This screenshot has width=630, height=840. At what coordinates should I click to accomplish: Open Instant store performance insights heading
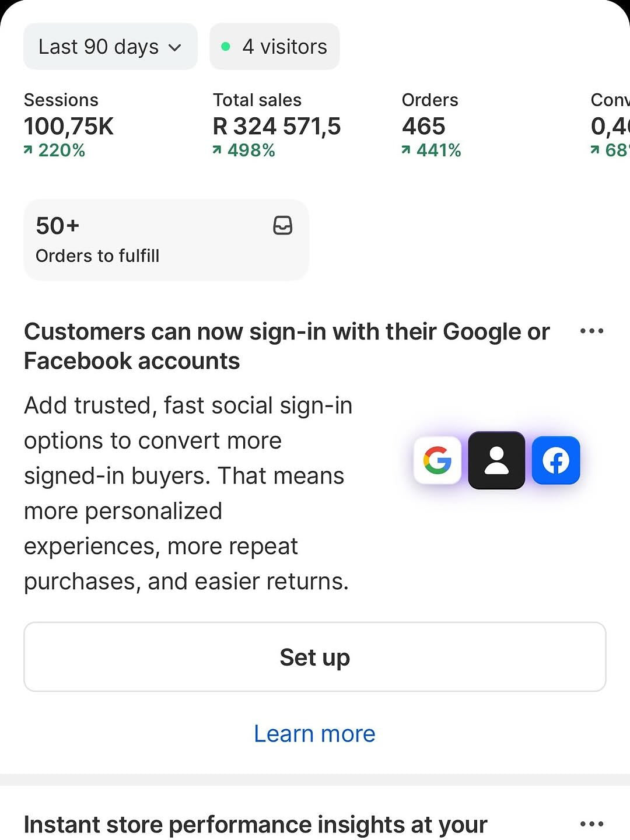[x=255, y=824]
